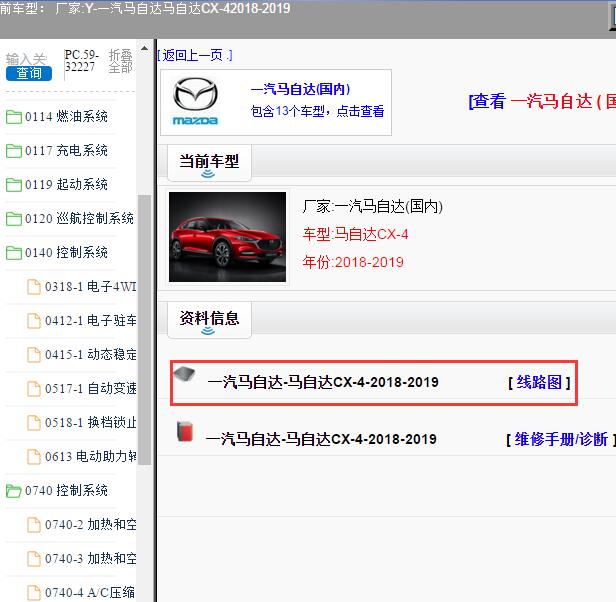The height and width of the screenshot is (602, 616).
Task: Open the 0613 电动助力 document entry
Action: (x=90, y=457)
